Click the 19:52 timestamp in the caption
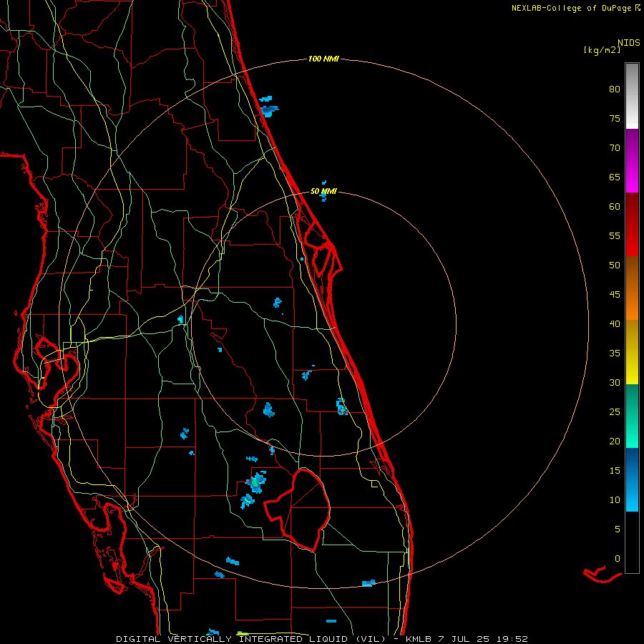This screenshot has height=644, width=644. tap(512, 639)
